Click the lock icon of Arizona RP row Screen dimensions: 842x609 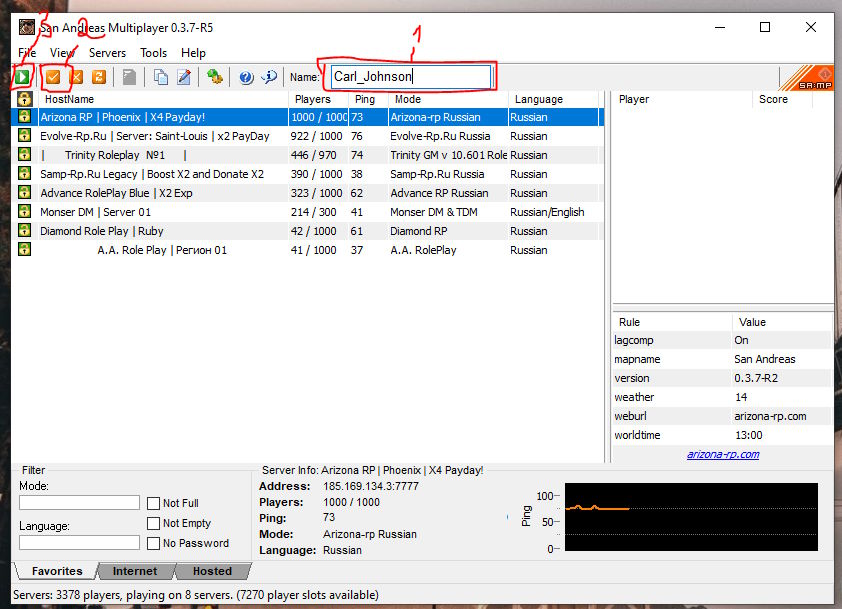[24, 117]
